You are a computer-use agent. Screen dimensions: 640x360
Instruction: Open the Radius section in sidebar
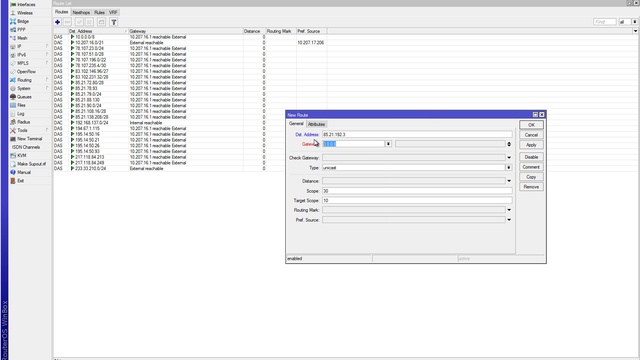coord(23,122)
